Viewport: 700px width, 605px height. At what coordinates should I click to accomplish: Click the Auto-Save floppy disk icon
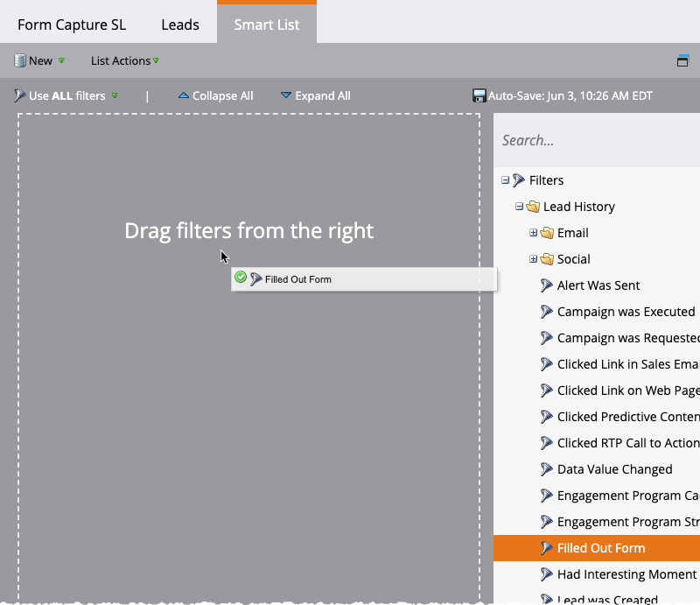coord(479,96)
